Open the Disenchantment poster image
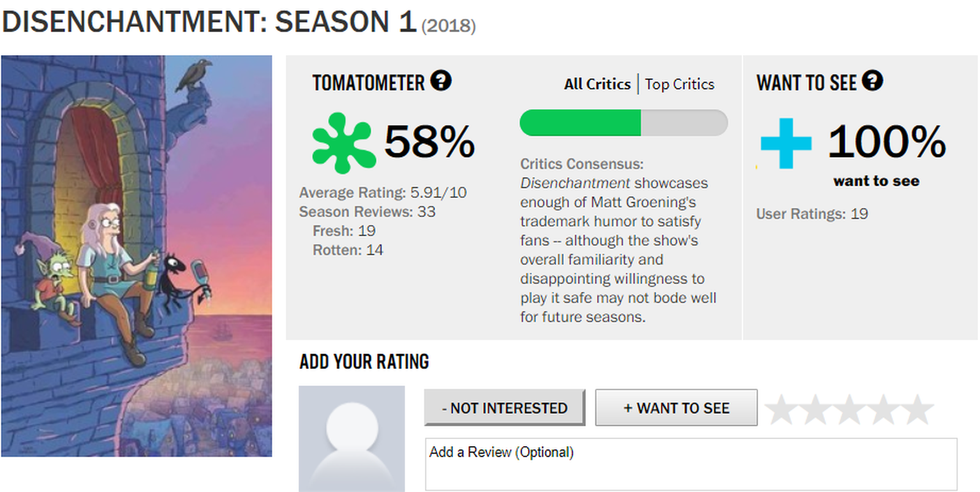This screenshot has height=492, width=980. (x=137, y=256)
